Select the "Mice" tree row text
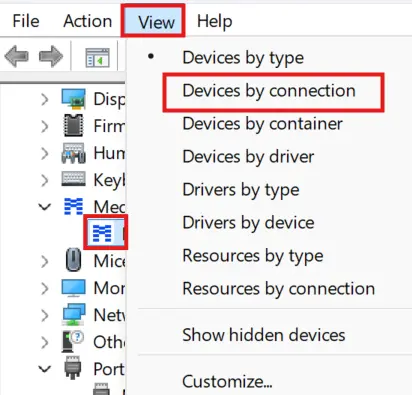412x395 pixels. [109, 261]
